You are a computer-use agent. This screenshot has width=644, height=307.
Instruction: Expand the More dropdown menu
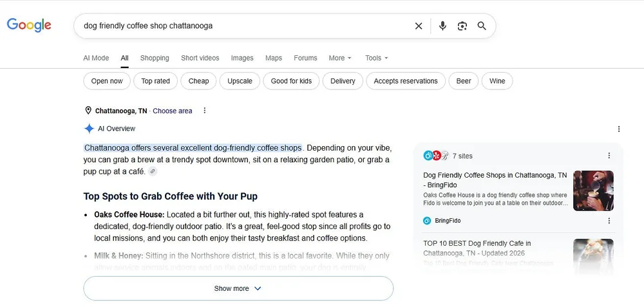[340, 58]
